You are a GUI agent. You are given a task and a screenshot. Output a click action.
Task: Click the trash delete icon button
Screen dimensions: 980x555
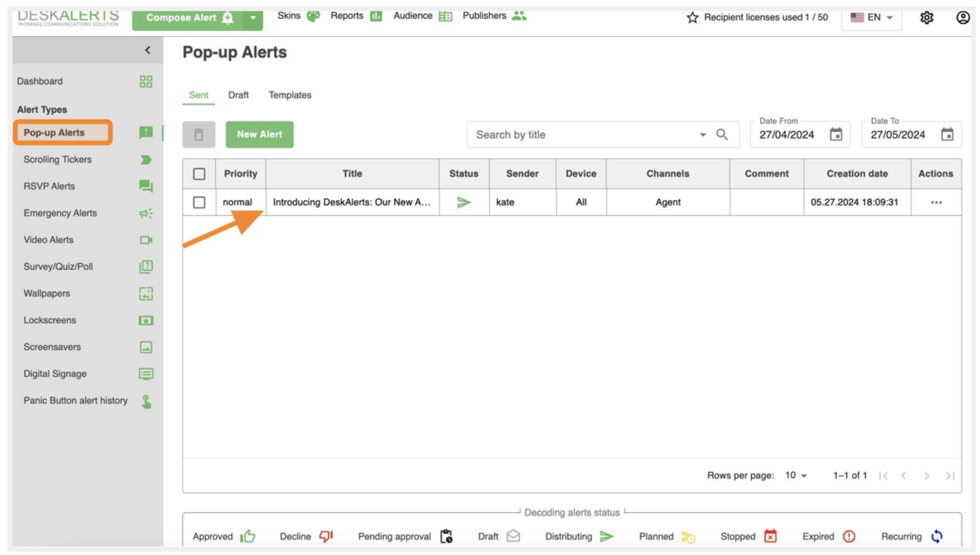[198, 135]
